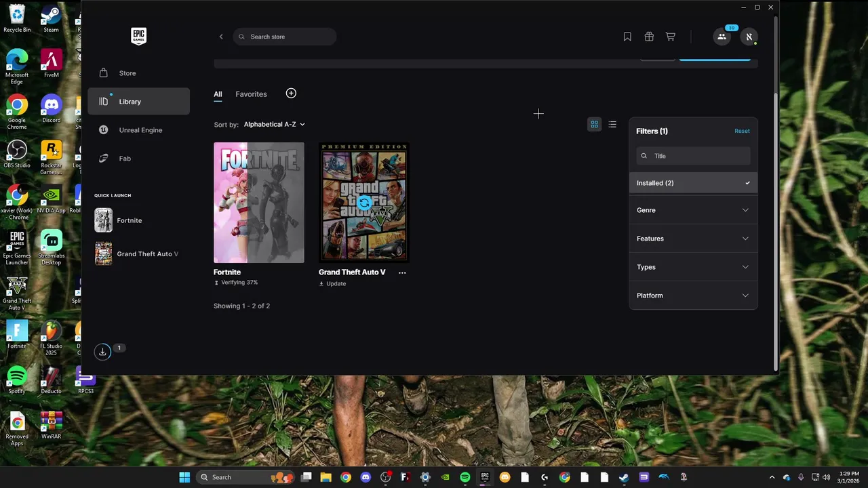Viewport: 868px width, 488px height.
Task: Open Recycle Bin on the desktop
Action: [x=17, y=19]
